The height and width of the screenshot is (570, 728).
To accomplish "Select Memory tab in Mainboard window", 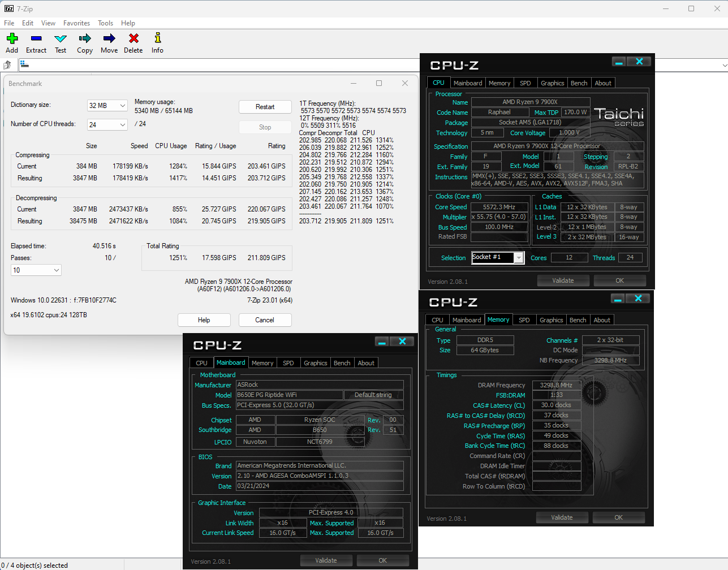I will click(262, 363).
